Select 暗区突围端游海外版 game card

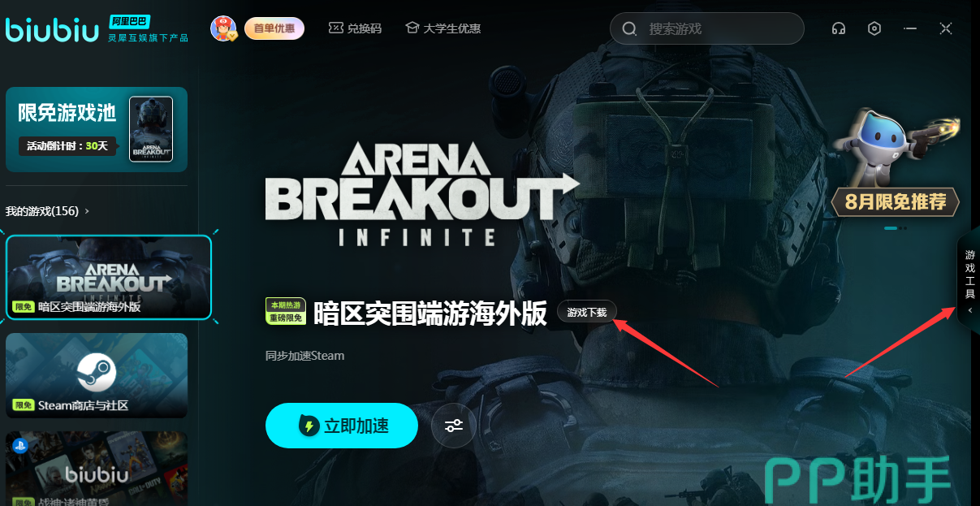coord(109,278)
